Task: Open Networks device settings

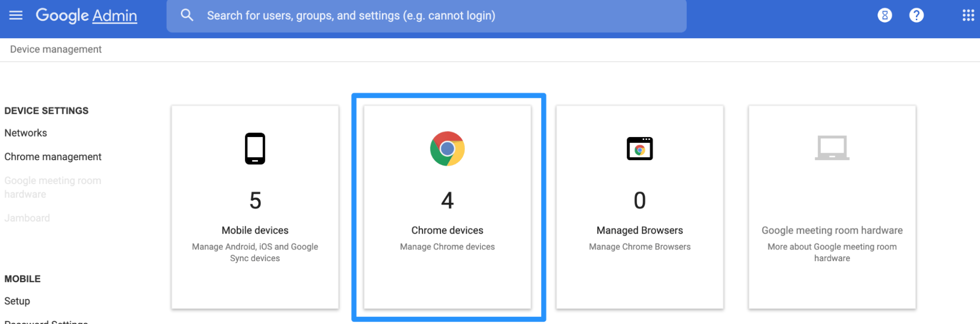Action: click(25, 133)
